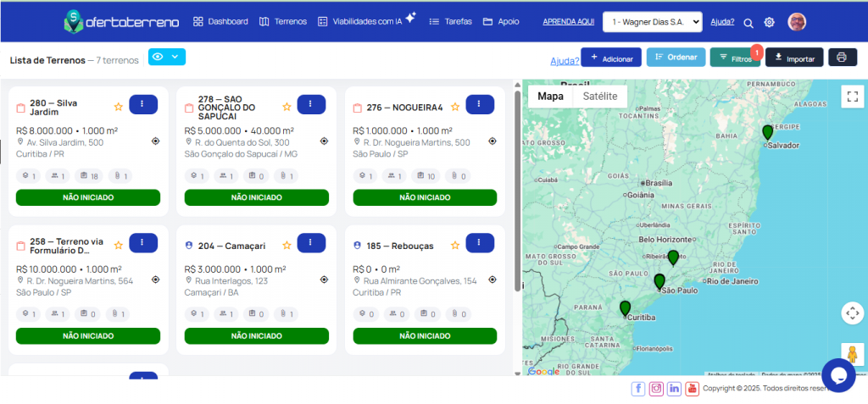Open options menu for 280 — Silva Jardim

(143, 104)
